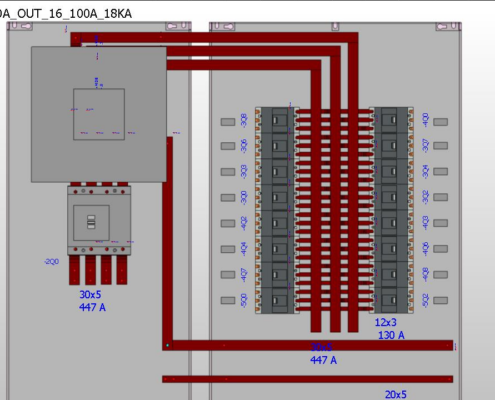Select the 30x5 447 A label under main breaker
The height and width of the screenshot is (400, 495).
(x=92, y=301)
